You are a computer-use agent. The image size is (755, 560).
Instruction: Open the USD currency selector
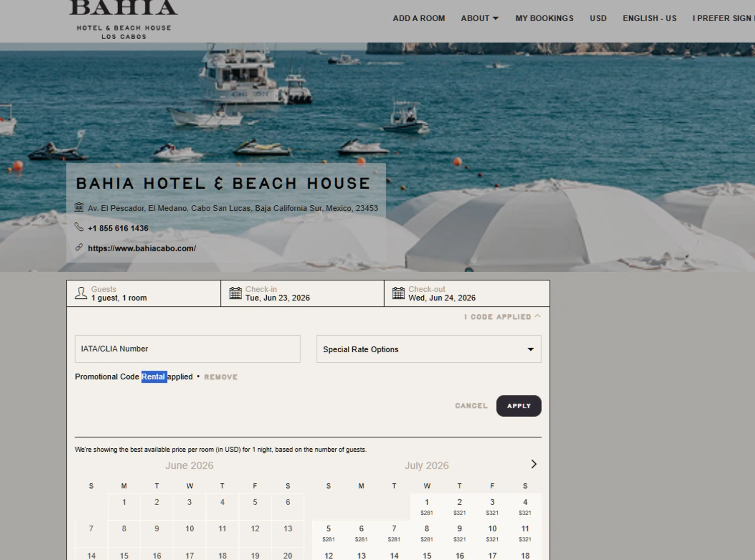[x=598, y=18]
